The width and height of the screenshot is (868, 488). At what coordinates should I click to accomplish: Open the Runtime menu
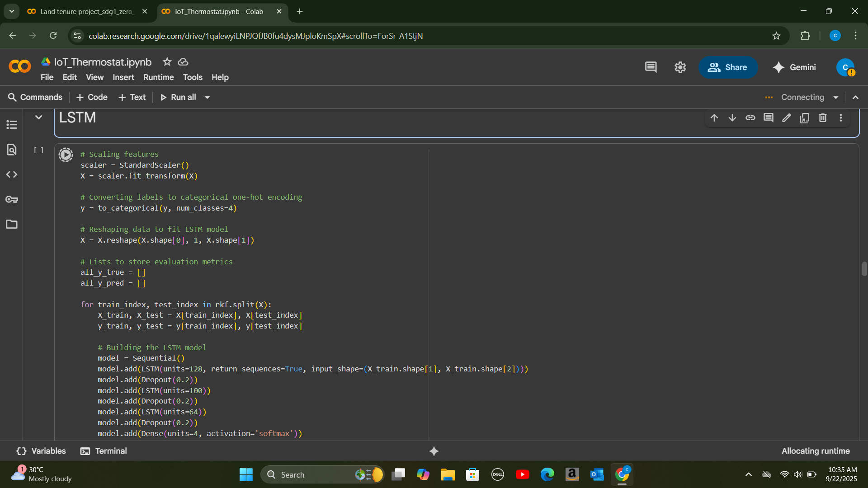pyautogui.click(x=158, y=77)
